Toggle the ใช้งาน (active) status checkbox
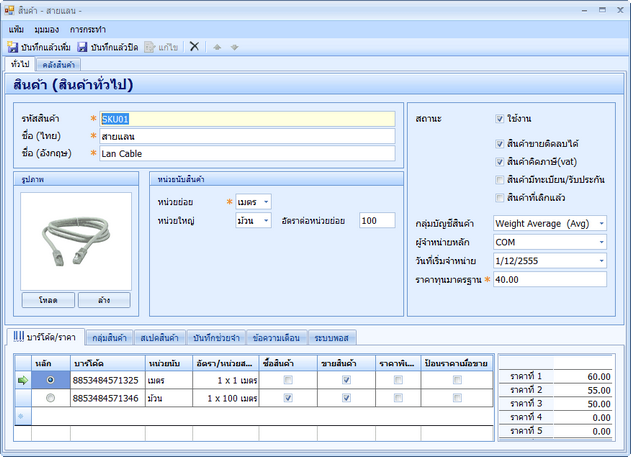The image size is (631, 457). click(x=501, y=118)
